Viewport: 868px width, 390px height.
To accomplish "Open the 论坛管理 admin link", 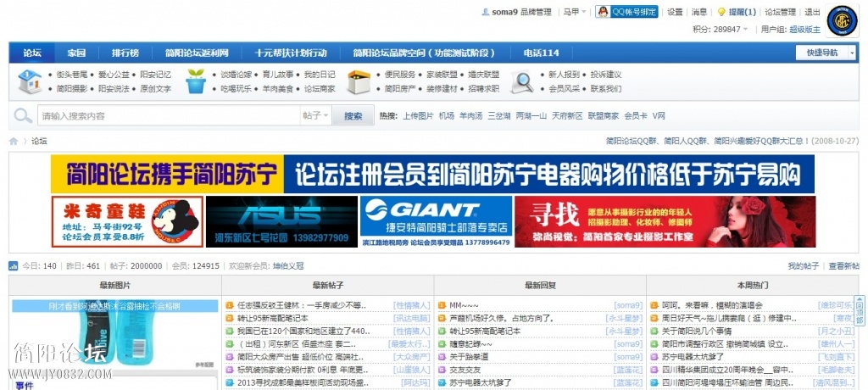I will tap(780, 12).
